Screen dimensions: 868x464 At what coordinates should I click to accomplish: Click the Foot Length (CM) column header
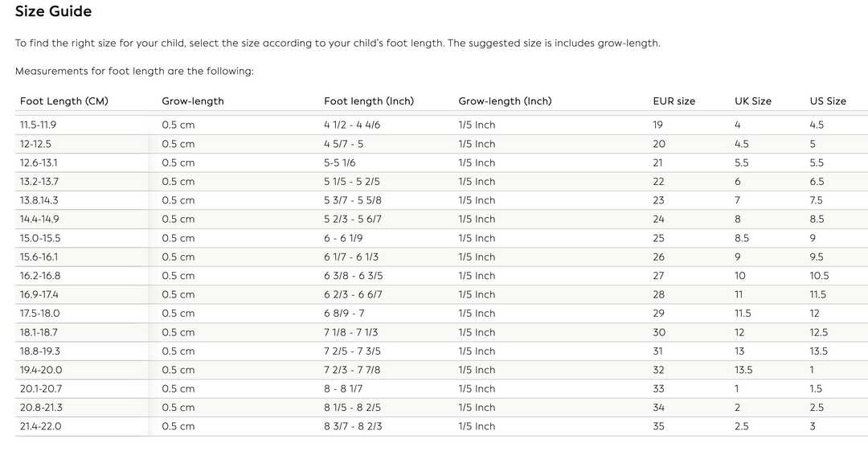[64, 101]
